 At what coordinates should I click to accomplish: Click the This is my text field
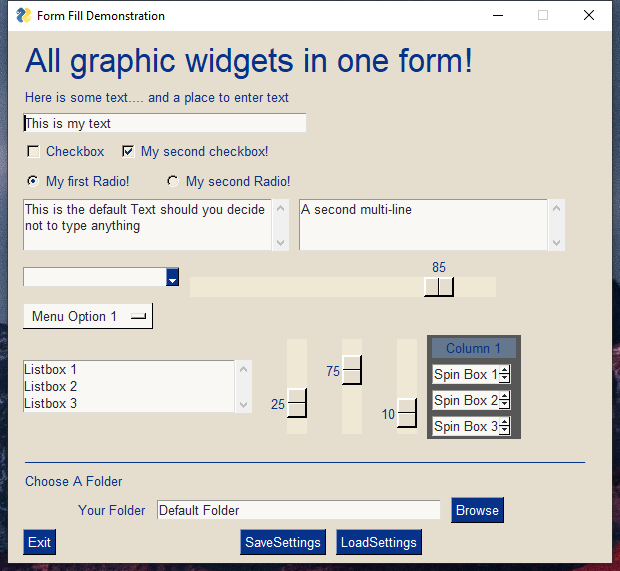pos(164,123)
